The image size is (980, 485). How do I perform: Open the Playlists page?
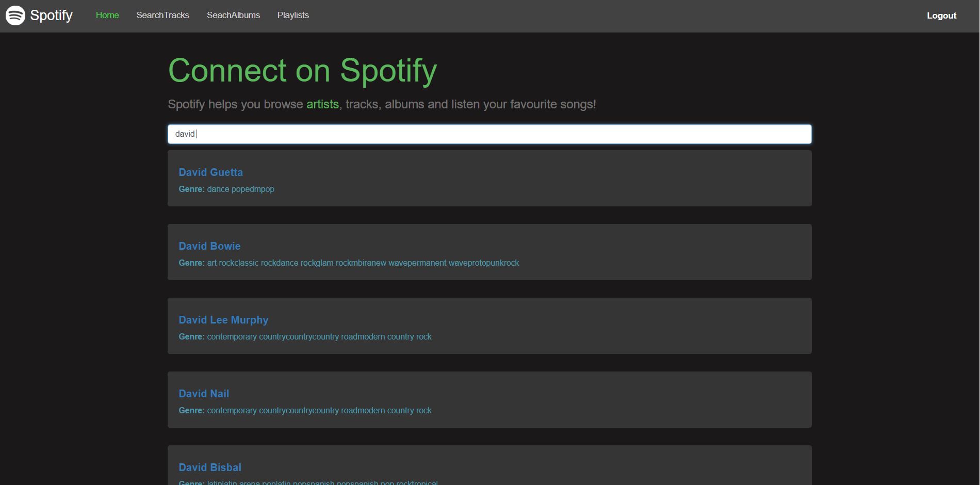(292, 15)
